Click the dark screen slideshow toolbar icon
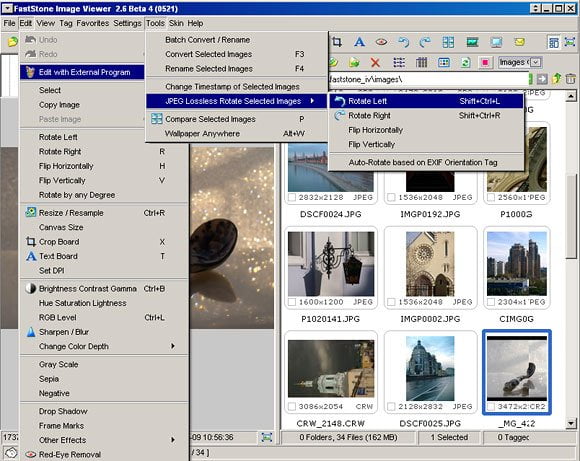This screenshot has width=580, height=461. 472,42
